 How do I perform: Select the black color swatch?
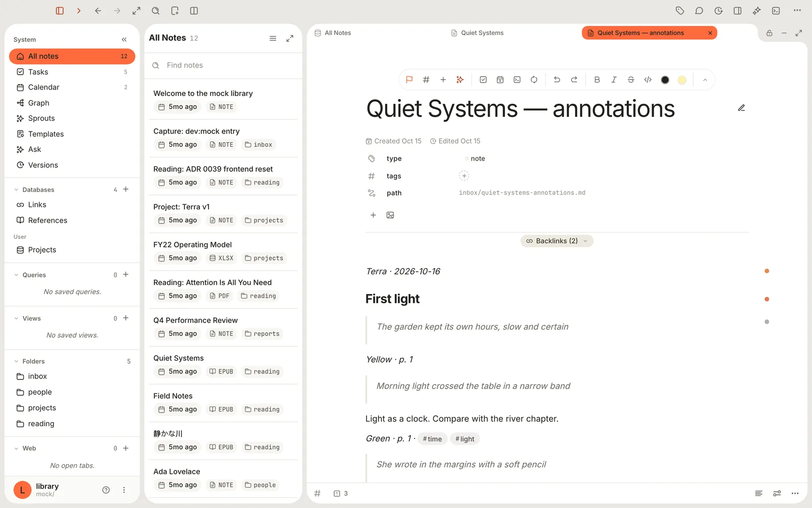665,80
